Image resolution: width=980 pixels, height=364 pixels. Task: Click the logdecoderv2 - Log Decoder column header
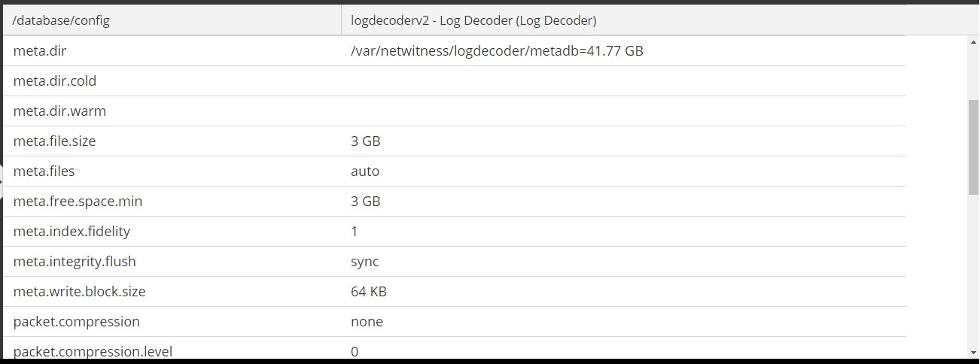(473, 20)
